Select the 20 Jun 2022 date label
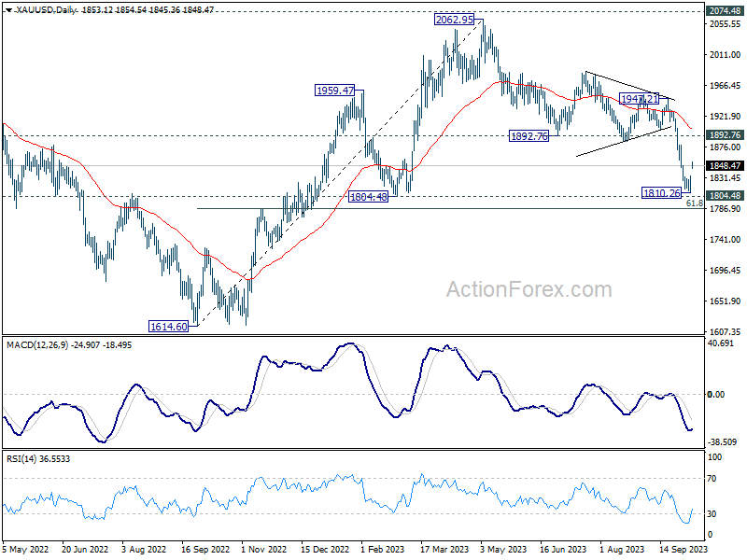Image resolution: width=747 pixels, height=560 pixels. coord(85,549)
